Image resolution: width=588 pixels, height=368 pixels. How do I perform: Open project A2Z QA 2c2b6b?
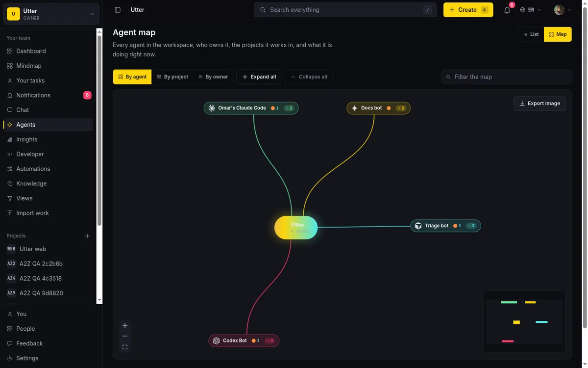point(48,263)
